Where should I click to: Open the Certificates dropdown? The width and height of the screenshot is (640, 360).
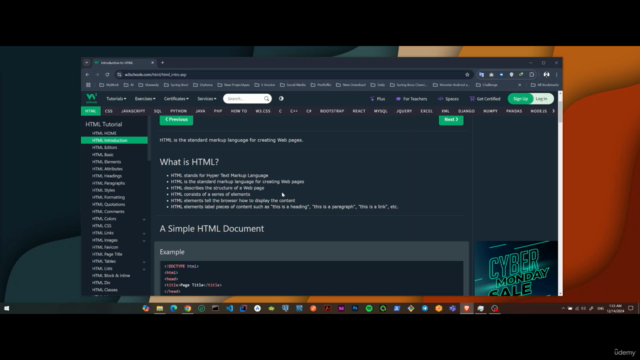[x=176, y=99]
